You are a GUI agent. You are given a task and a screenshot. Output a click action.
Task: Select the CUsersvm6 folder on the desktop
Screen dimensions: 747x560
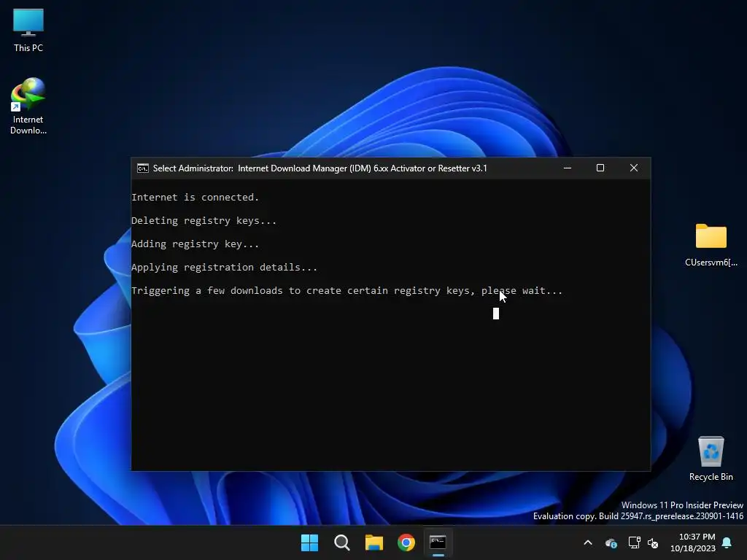(711, 245)
